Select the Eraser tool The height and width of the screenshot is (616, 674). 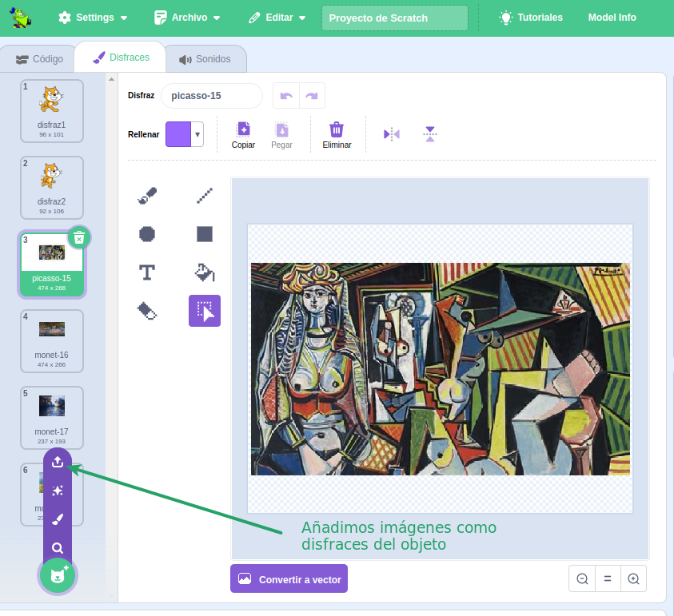click(147, 311)
